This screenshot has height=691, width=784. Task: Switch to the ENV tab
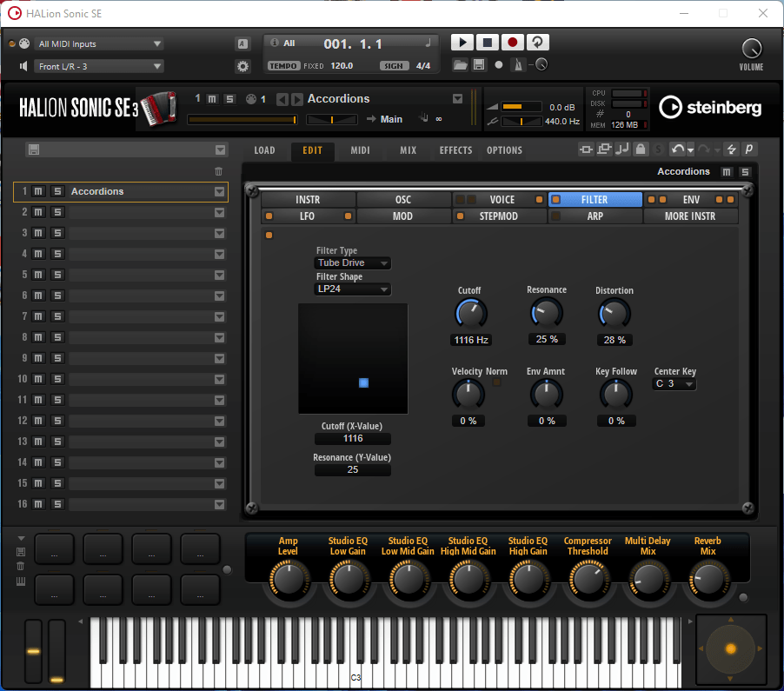[690, 199]
